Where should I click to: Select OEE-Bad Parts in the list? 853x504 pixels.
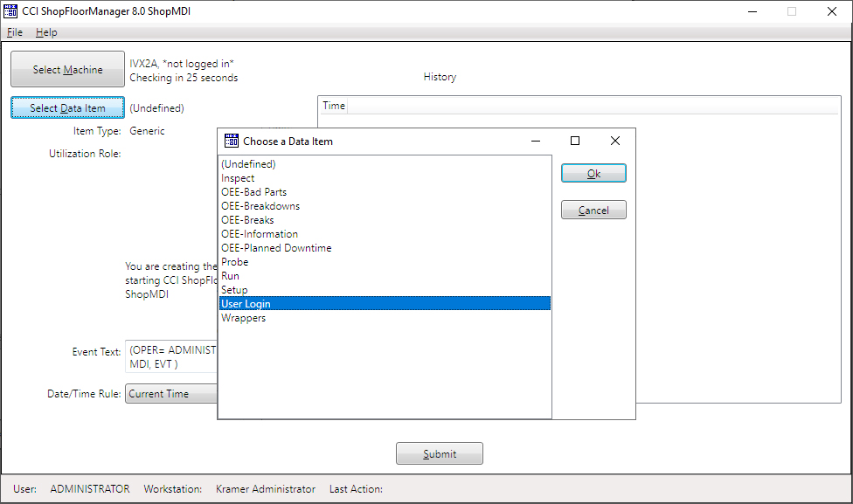[x=385, y=192]
